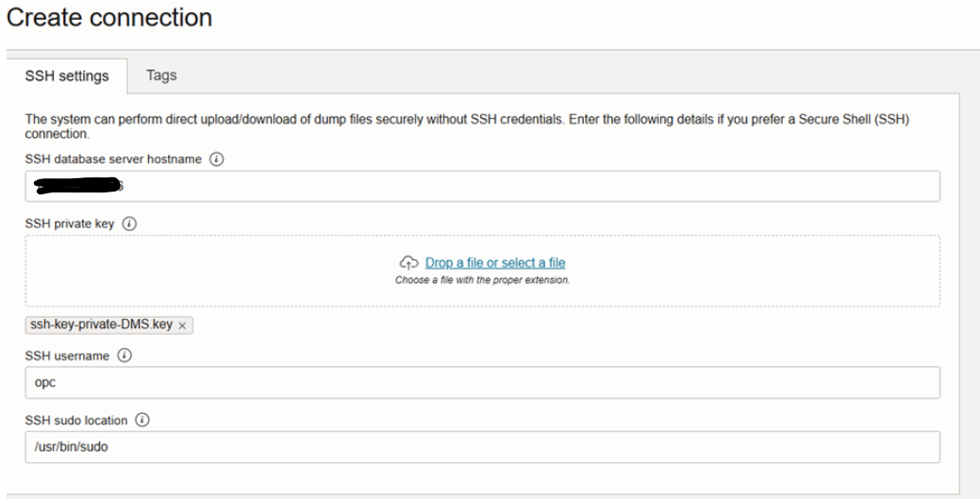This screenshot has height=499, width=980.
Task: Switch to the Tags tab
Action: point(161,75)
